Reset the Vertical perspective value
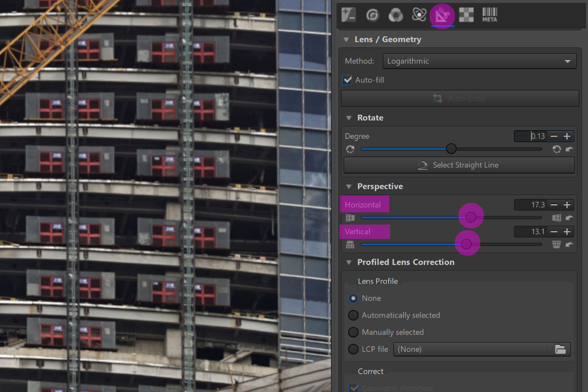The image size is (588, 392). tap(569, 245)
